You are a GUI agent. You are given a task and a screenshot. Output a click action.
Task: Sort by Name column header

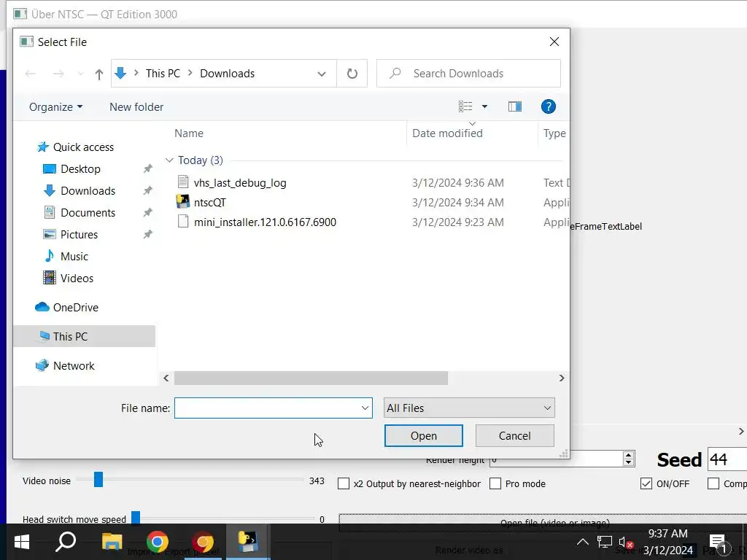[189, 133]
